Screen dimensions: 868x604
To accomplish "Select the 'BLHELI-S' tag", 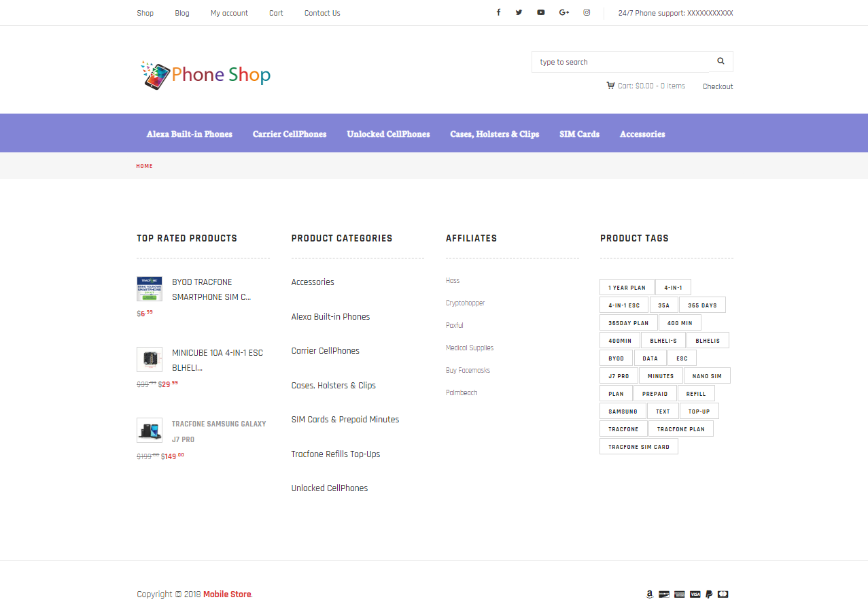I will coord(663,340).
